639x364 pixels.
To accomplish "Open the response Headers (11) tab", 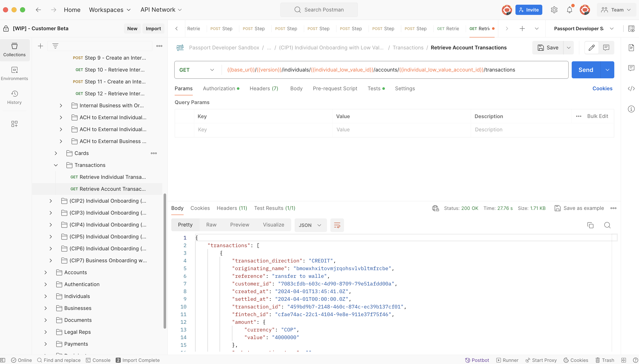I will [231, 208].
